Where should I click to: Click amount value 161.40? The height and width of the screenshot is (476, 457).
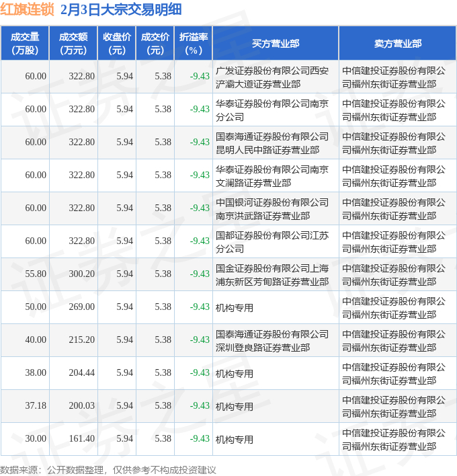81,438
